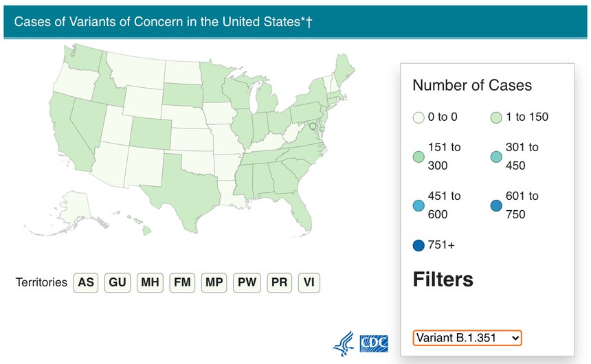Click the 751+ legend color swatch

click(419, 245)
